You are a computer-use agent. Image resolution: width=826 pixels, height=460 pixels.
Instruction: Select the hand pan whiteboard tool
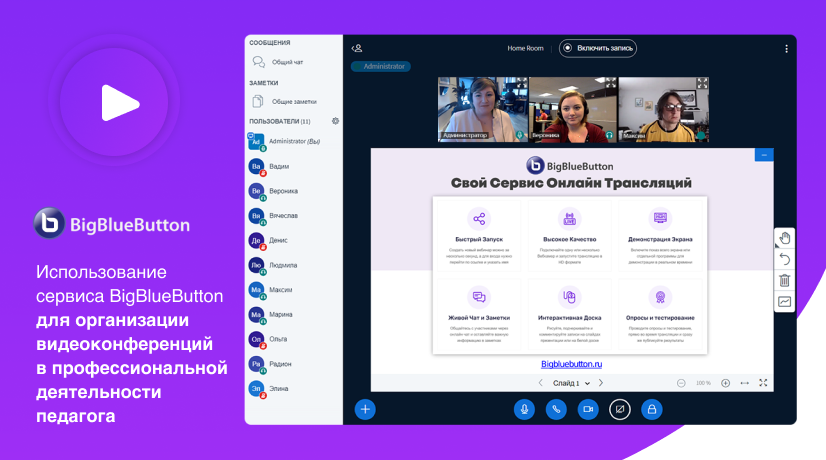[x=784, y=238]
